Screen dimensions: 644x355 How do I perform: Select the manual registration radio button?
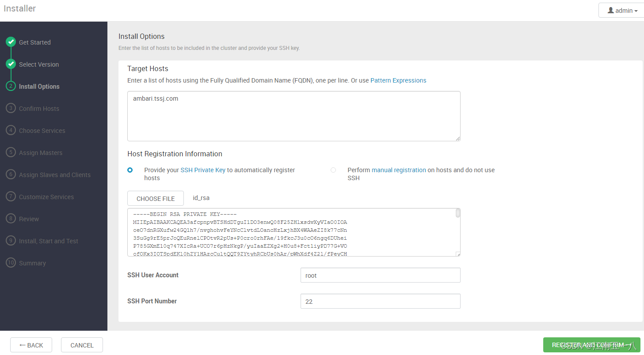pyautogui.click(x=333, y=170)
